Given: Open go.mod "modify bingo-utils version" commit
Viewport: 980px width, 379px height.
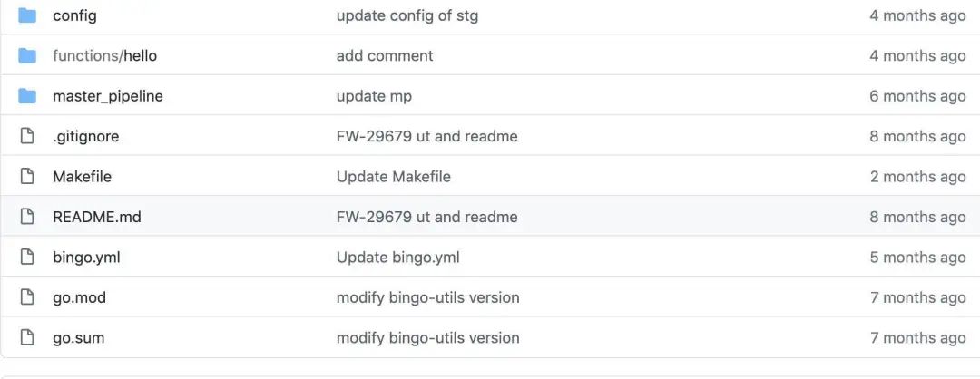Looking at the screenshot, I should (x=427, y=297).
